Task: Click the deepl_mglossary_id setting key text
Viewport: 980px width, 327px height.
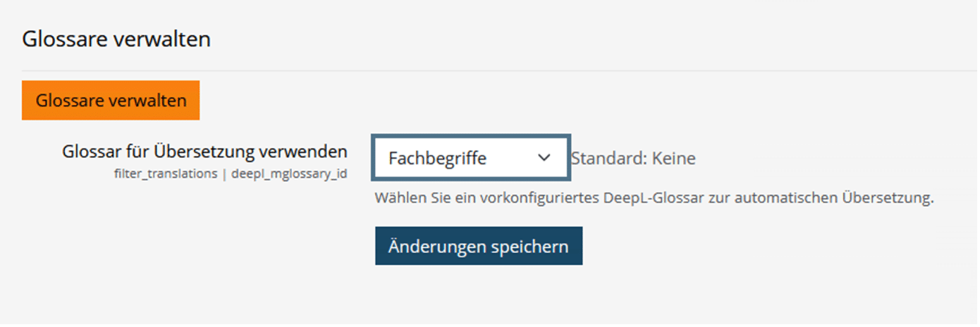Action: pos(289,173)
